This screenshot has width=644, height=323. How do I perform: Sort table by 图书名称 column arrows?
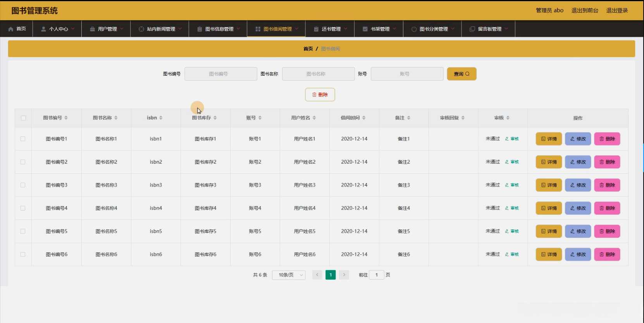(116, 118)
